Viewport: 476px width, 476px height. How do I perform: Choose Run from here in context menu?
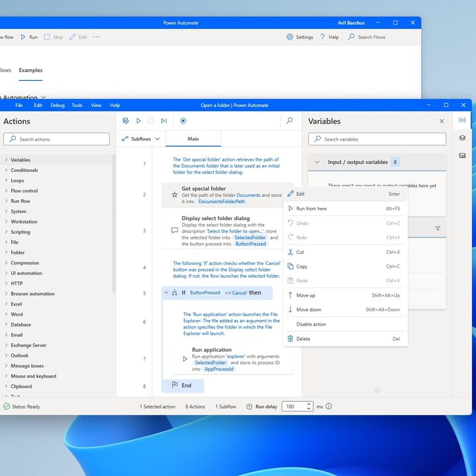(345, 208)
